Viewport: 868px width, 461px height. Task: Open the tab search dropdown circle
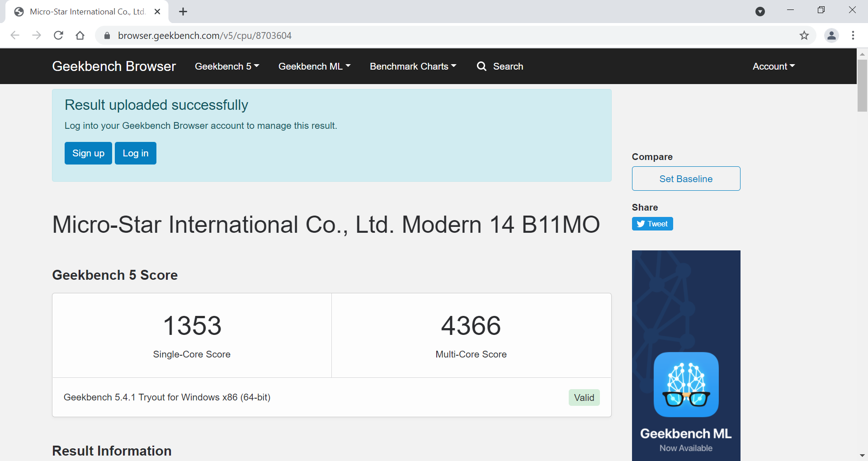[760, 12]
